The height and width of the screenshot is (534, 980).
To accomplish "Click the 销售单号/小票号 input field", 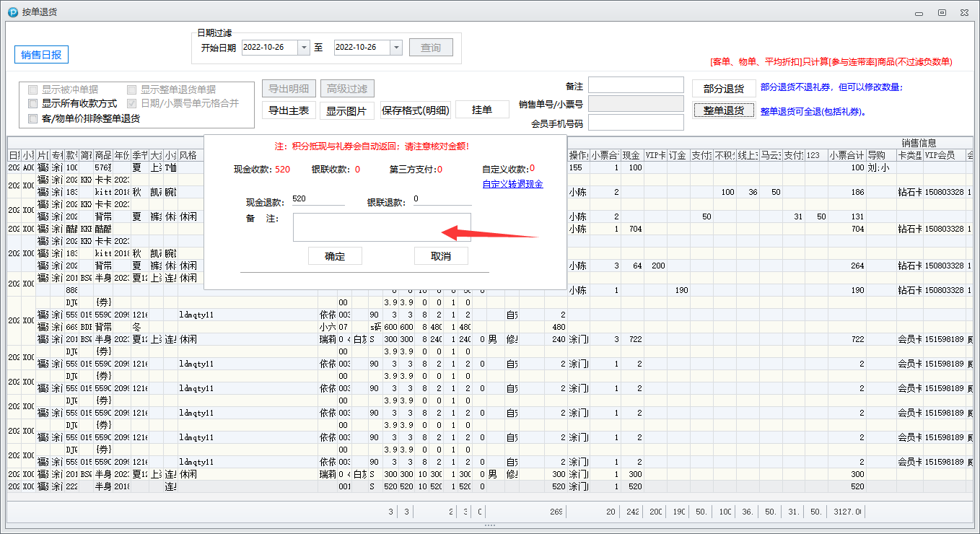I will coord(636,104).
